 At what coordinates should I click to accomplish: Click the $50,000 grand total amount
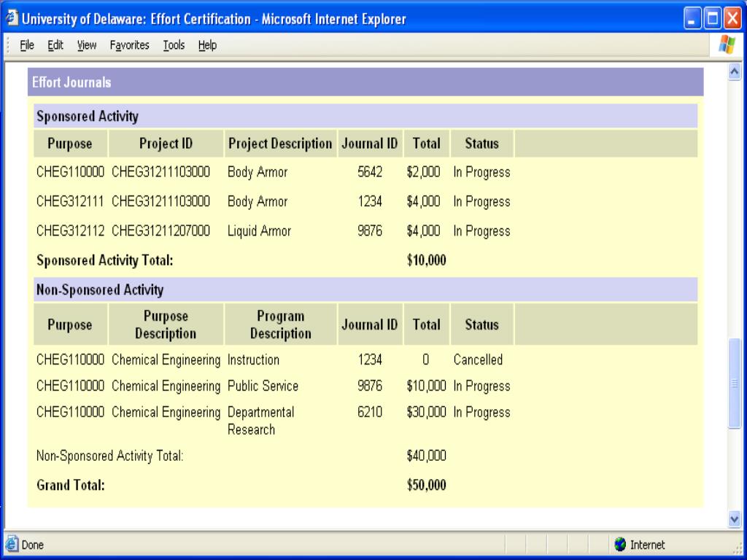pos(426,485)
